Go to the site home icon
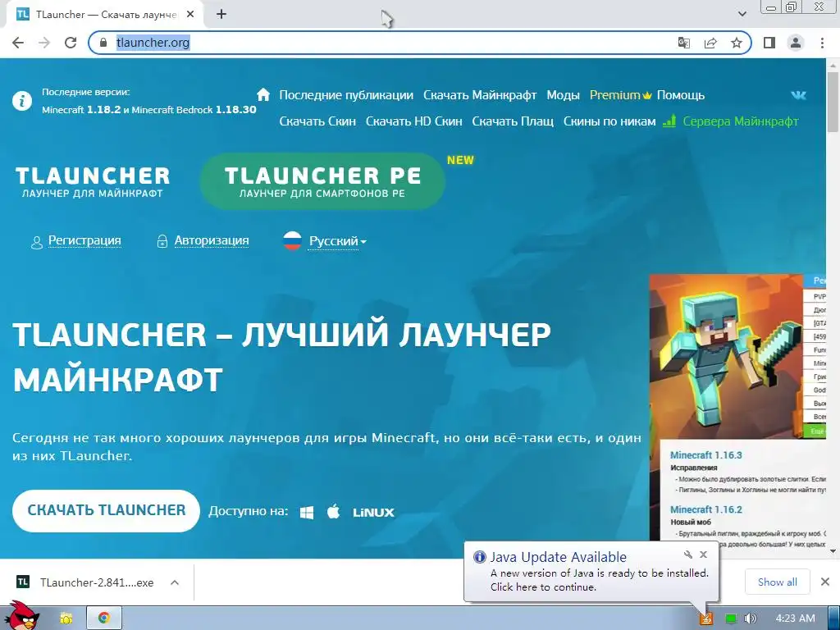 pos(263,95)
